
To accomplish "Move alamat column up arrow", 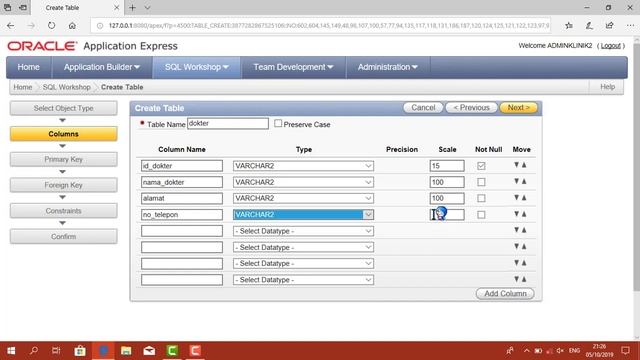I will click(x=524, y=198).
